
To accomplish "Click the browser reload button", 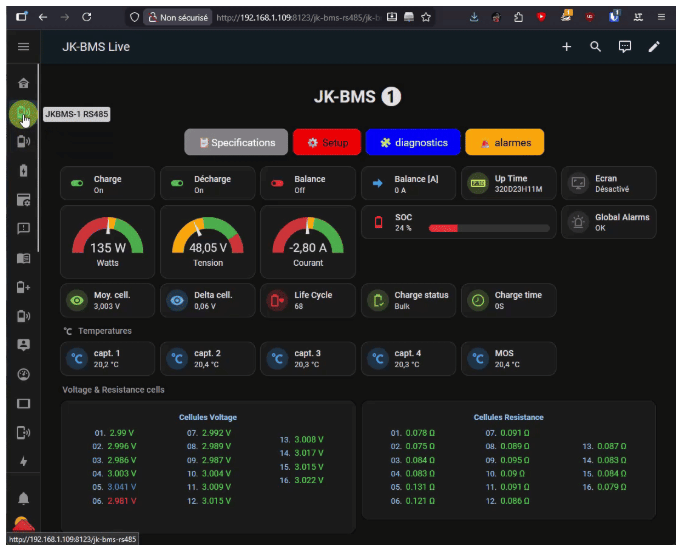I will coord(87,17).
